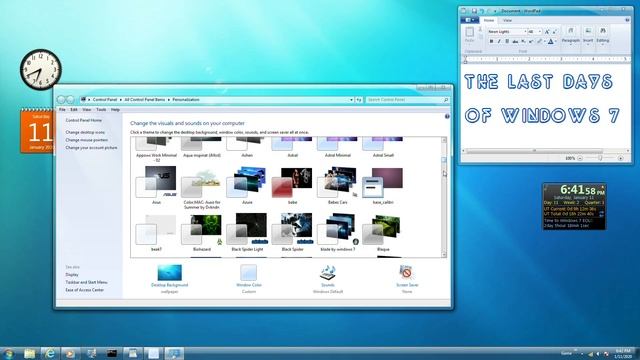Viewport: 640px width, 360px height.
Task: Click the WordPad zoom out minus button
Action: (x=580, y=158)
